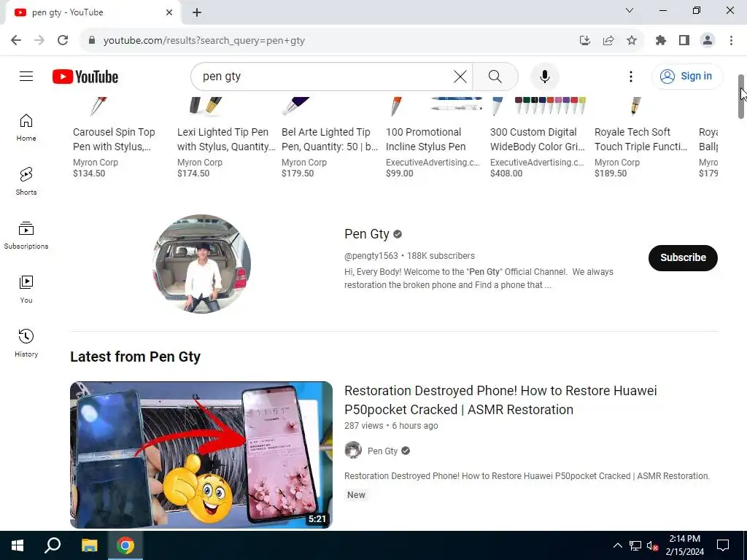Click the network tray icon
Viewport: 747px width, 560px height.
[x=635, y=545]
